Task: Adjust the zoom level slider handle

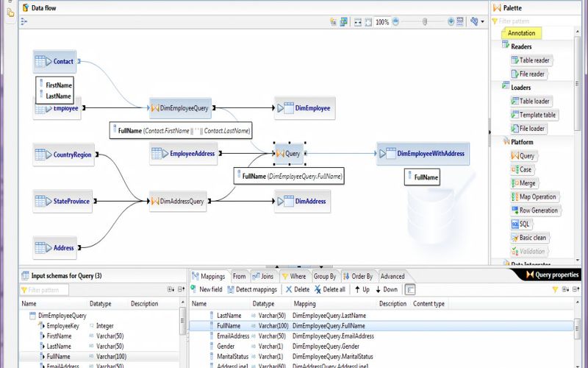Action: coord(424,22)
